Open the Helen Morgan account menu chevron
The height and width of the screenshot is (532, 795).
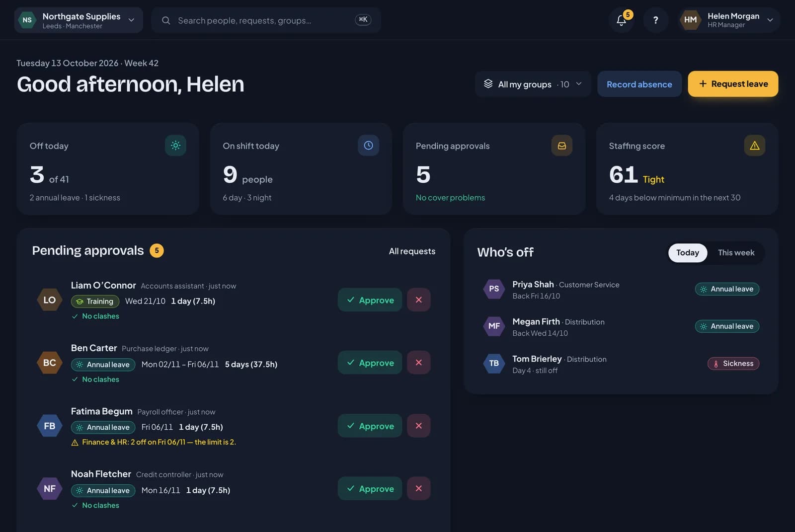pyautogui.click(x=770, y=20)
